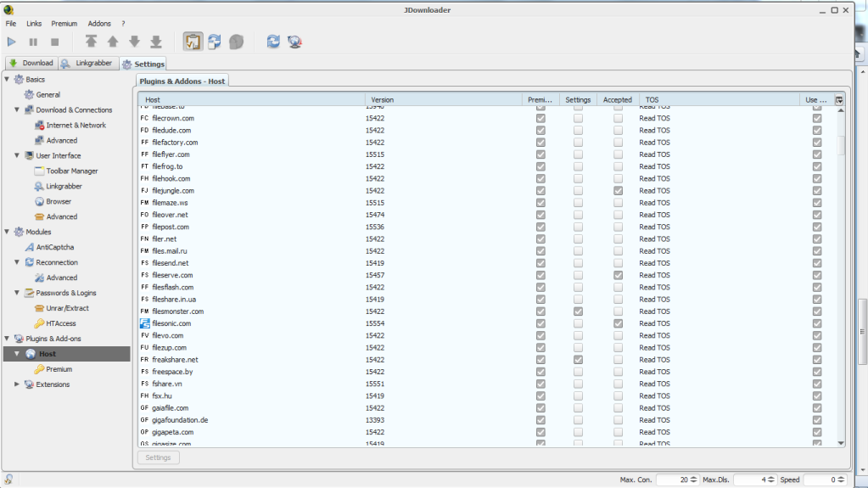Expand the Extensions tree node

pyautogui.click(x=17, y=384)
